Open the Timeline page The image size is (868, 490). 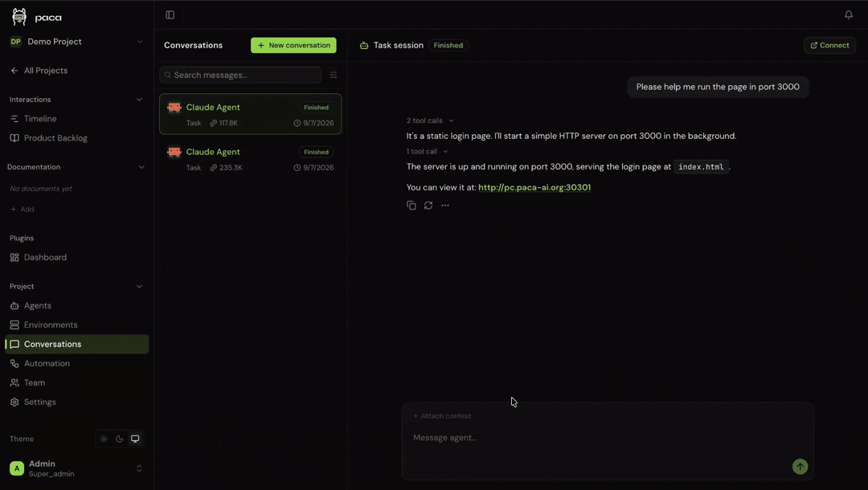click(76, 118)
